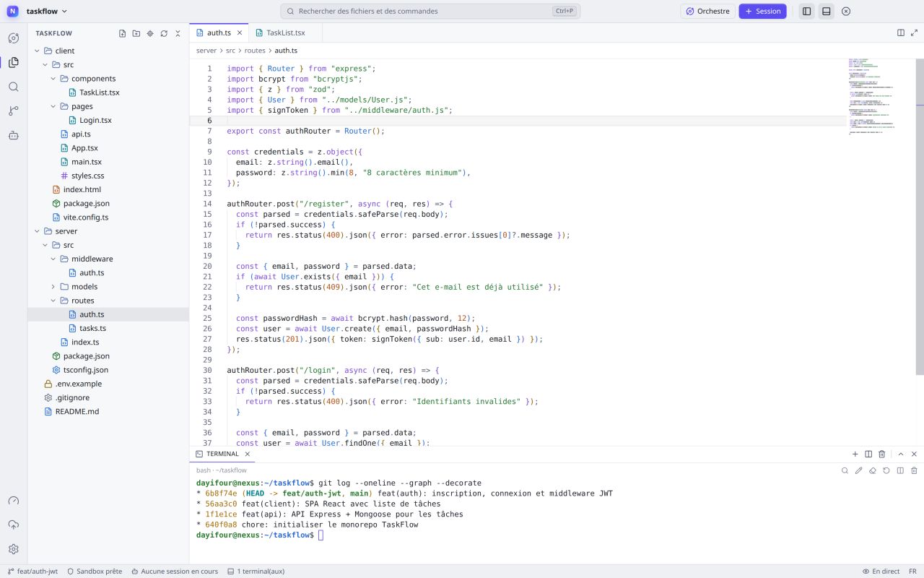Screen dimensions: 924x578
Task: Collapse the routes folder
Action: coord(108,301)
